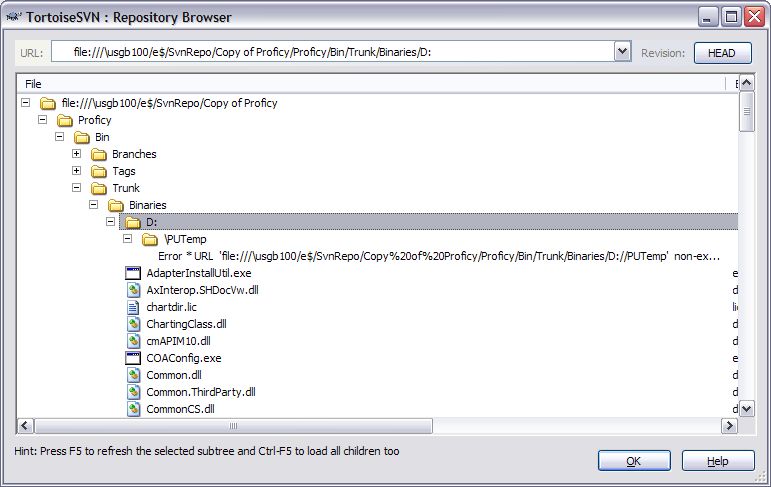Minimize the Repository Browser window

[707, 17]
